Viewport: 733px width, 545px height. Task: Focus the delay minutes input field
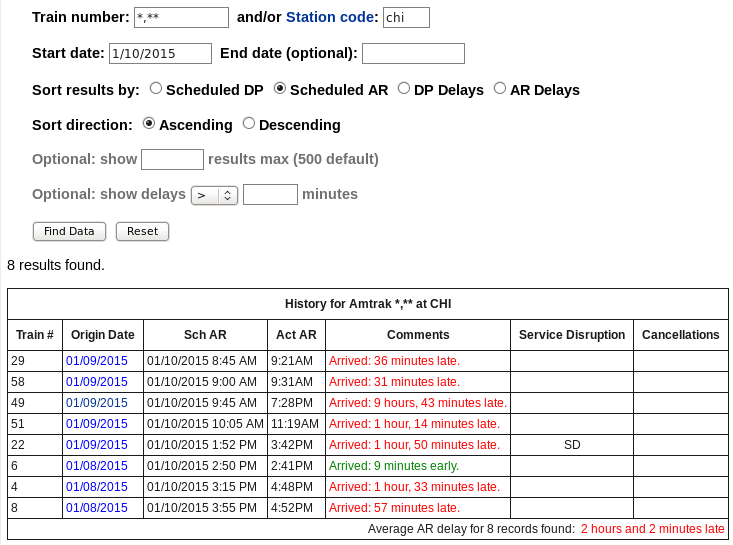(270, 194)
